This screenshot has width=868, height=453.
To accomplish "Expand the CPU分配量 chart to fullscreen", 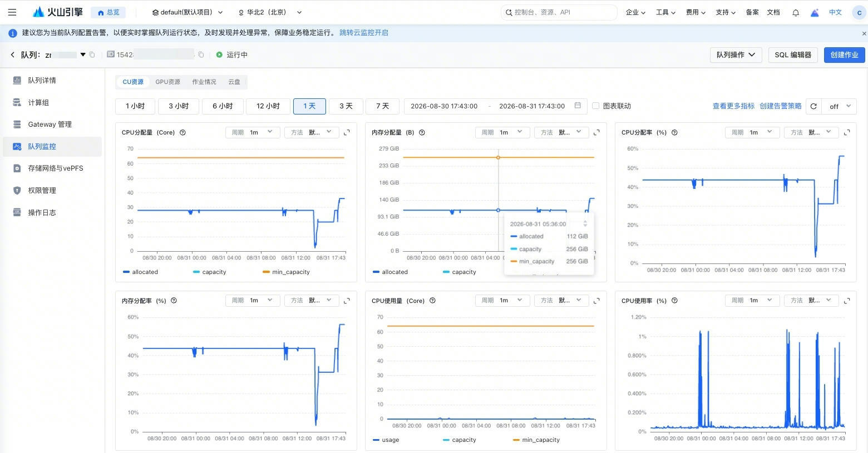I will tap(347, 132).
